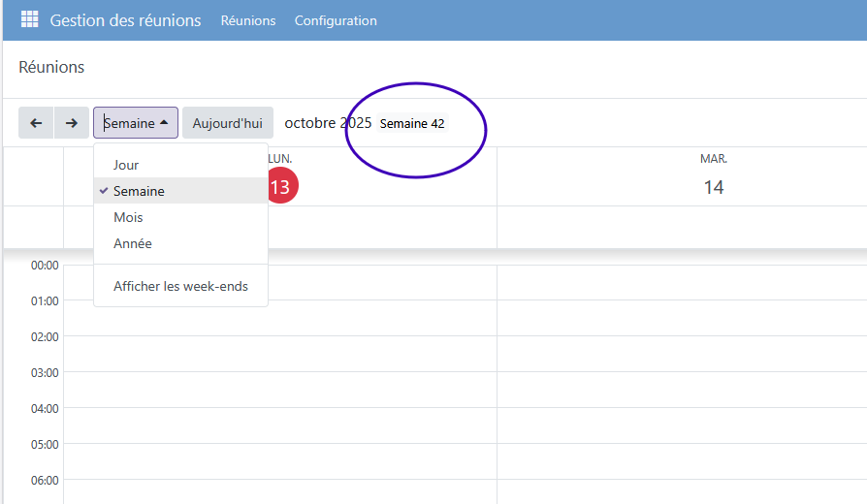Switch the calendar to Année view
The width and height of the screenshot is (867, 504).
tap(133, 243)
